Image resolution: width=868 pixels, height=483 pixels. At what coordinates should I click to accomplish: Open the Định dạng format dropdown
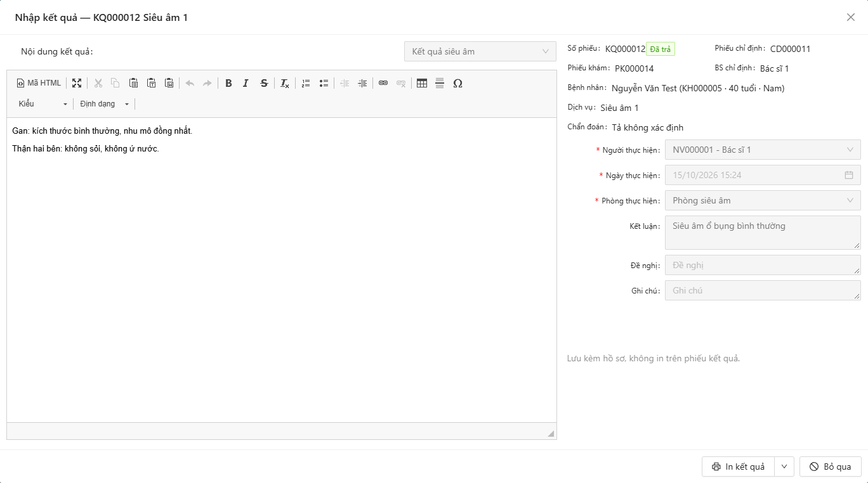click(104, 104)
